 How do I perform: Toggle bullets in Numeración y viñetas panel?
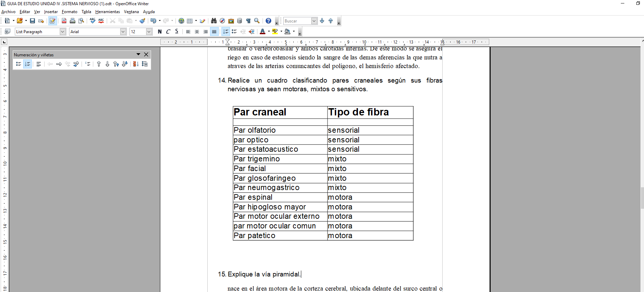pos(19,64)
